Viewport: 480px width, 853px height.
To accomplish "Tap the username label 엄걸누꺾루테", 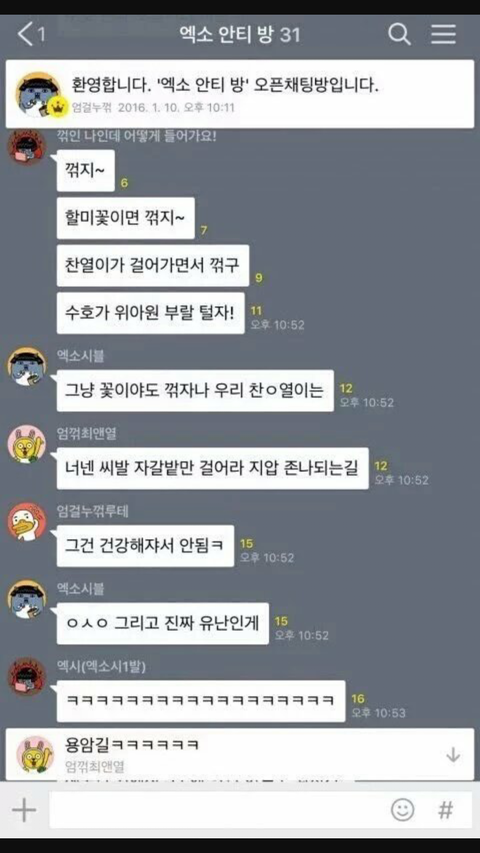I will point(93,511).
